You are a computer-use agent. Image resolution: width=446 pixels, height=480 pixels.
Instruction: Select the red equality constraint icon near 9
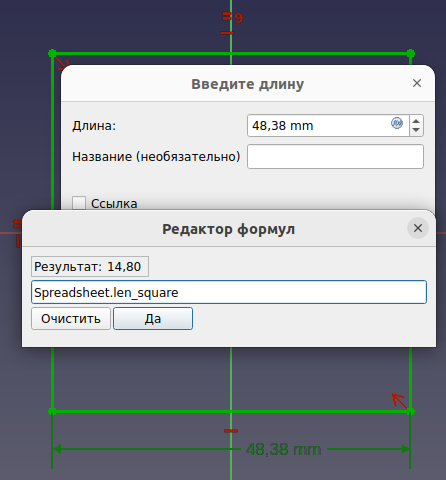227,16
